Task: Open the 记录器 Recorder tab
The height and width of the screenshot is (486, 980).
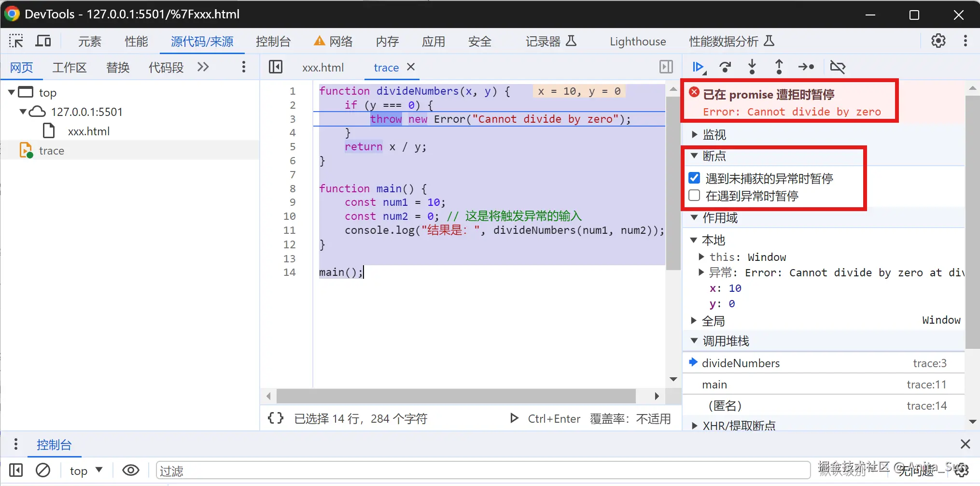Action: click(x=551, y=42)
